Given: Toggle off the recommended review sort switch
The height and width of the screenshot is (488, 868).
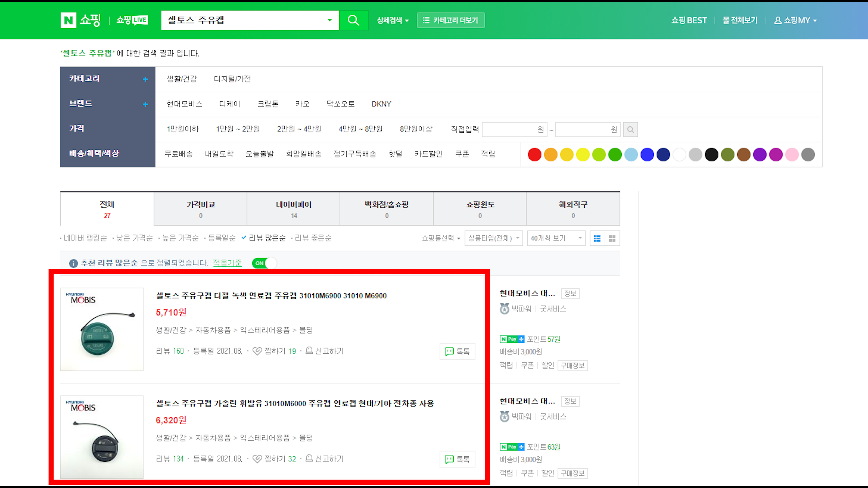Looking at the screenshot, I should point(264,263).
